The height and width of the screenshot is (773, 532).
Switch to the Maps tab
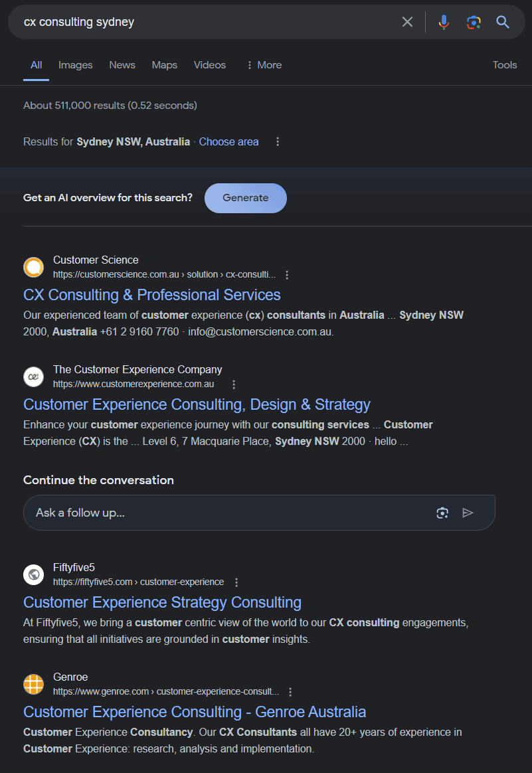164,65
